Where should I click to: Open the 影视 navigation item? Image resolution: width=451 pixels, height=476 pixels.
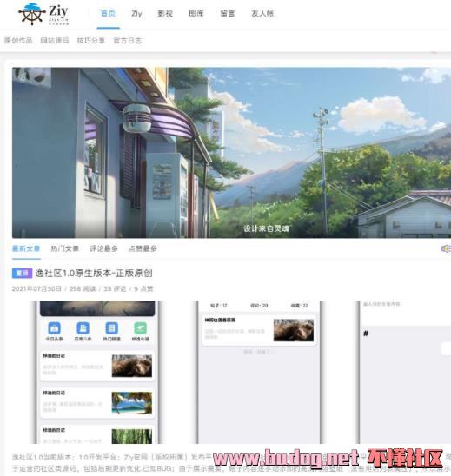coord(165,13)
